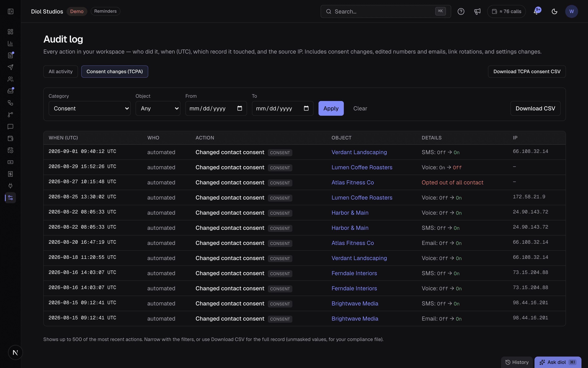Open Atlas Fitness Co link in 2026-08-27 row
This screenshot has height=368, width=588.
click(353, 182)
